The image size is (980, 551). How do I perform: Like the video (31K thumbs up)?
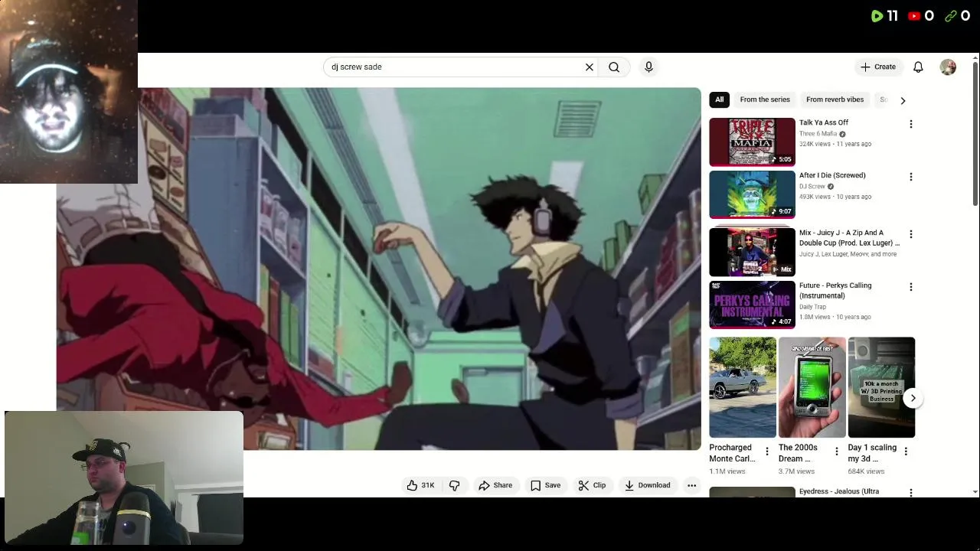(420, 485)
